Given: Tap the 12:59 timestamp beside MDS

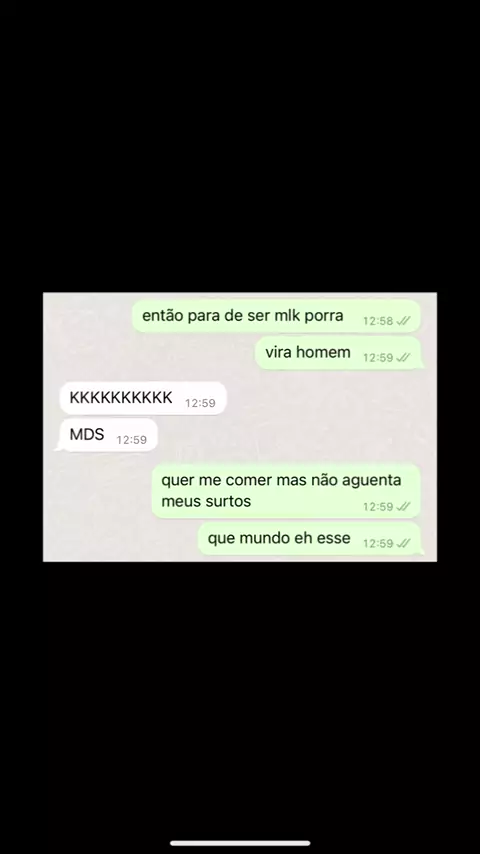Looking at the screenshot, I should (131, 440).
